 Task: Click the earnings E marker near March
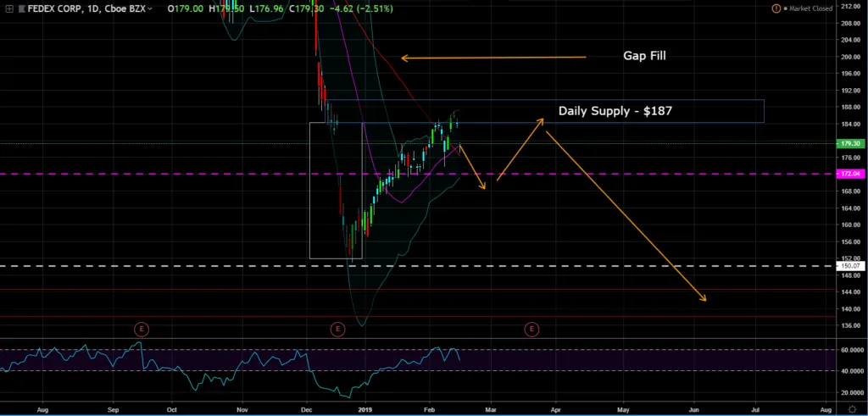531,328
